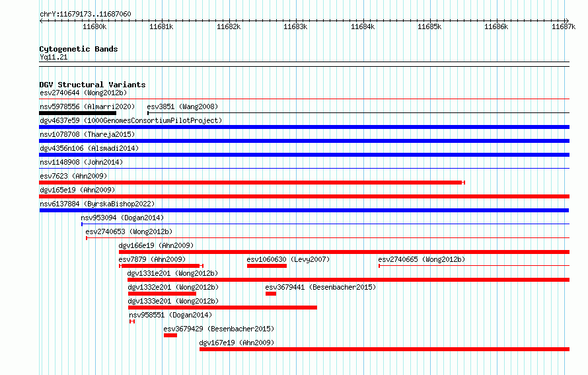Select esv2740665 (Wong2012b) variant label
The width and height of the screenshot is (588, 375).
click(422, 259)
